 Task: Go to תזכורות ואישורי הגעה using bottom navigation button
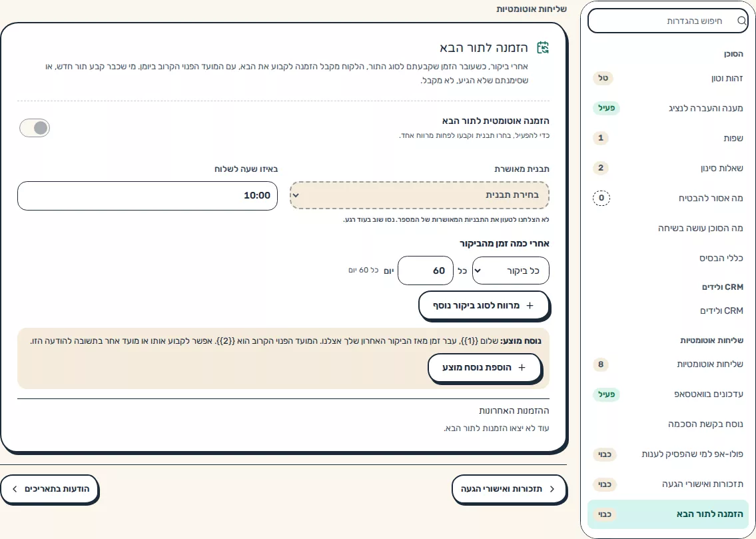pos(509,489)
